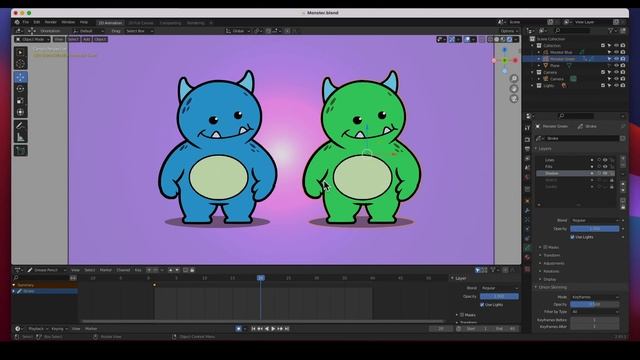Switch to the Compositing workspace tab
Screen dimensions: 640x360
(x=170, y=23)
